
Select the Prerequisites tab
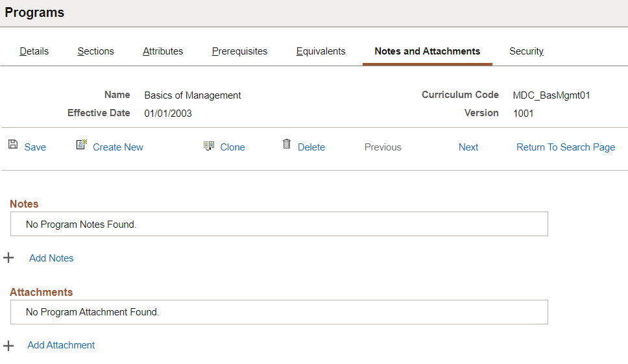click(x=239, y=51)
